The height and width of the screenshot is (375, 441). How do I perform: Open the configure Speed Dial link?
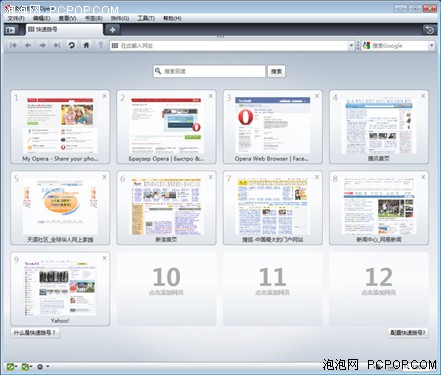408,333
